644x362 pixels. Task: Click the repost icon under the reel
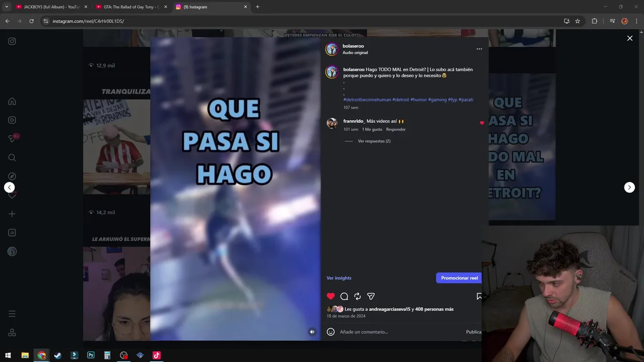(357, 296)
